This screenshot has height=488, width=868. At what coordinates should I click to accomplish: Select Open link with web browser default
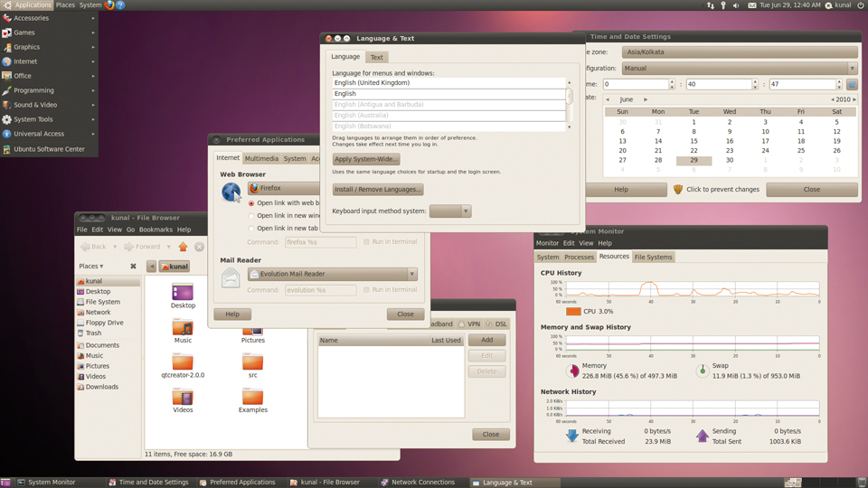pyautogui.click(x=251, y=203)
